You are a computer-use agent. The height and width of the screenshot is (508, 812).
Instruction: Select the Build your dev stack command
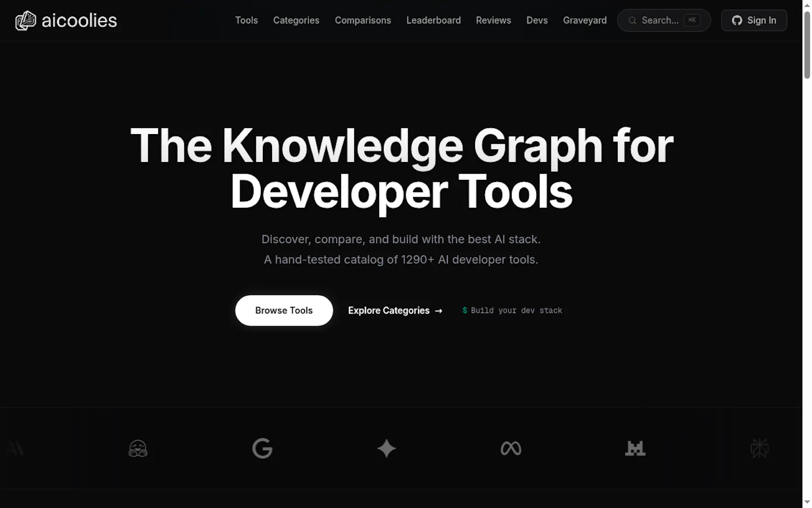coord(512,310)
